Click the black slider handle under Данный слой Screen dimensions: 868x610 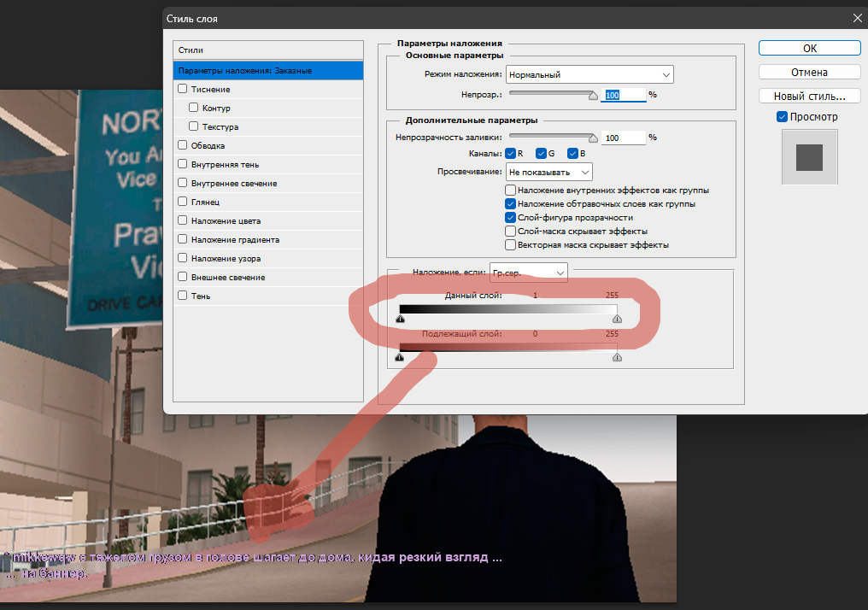[400, 319]
